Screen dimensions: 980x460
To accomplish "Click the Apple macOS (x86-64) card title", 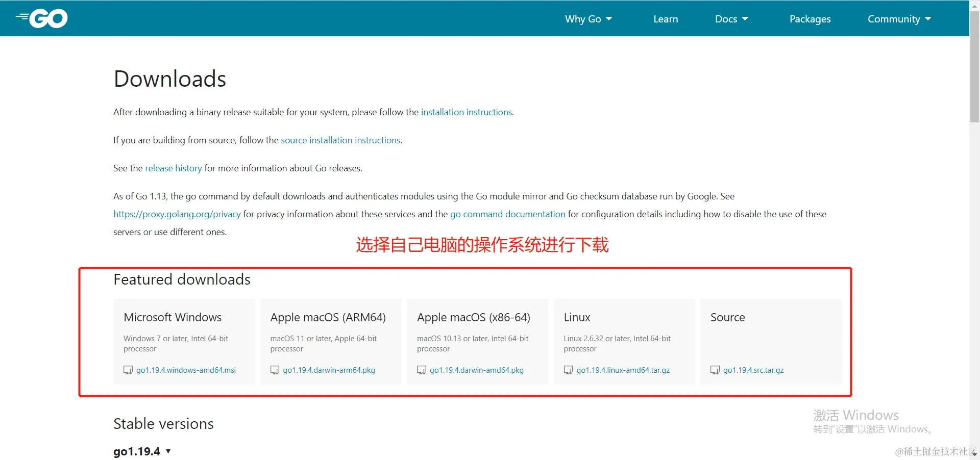I will point(474,317).
